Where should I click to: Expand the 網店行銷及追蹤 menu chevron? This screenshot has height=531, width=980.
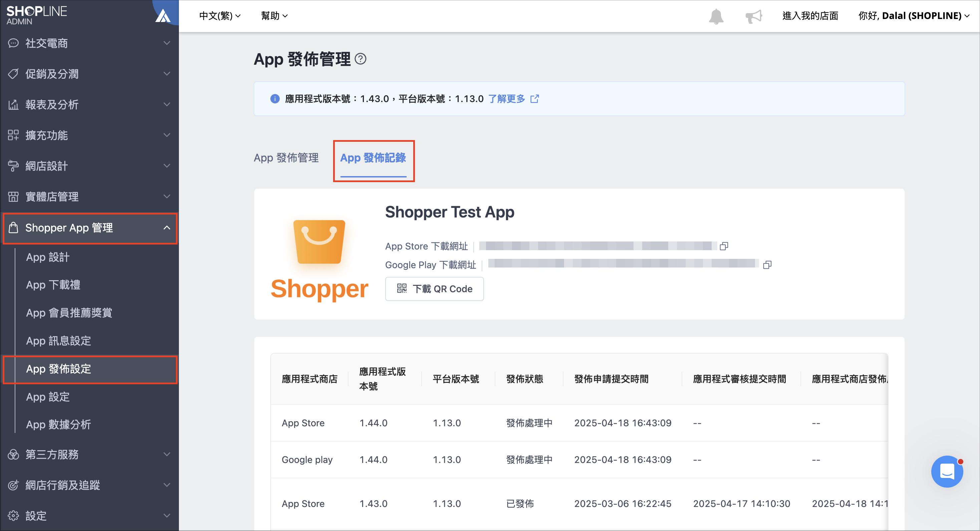167,485
